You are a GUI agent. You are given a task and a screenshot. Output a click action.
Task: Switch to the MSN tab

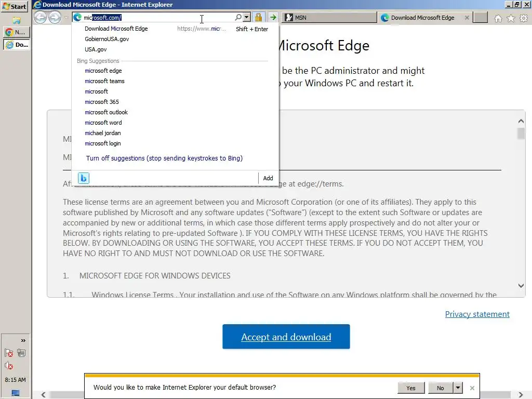pos(329,18)
